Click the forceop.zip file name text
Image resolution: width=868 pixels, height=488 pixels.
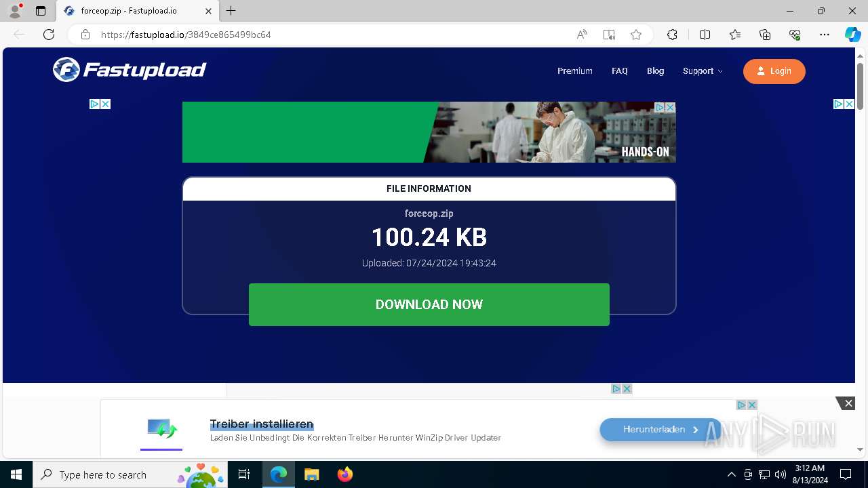pos(429,213)
